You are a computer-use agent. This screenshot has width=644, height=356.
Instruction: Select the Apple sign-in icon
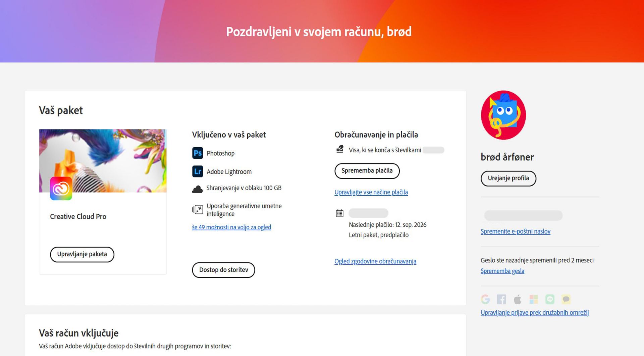point(517,299)
